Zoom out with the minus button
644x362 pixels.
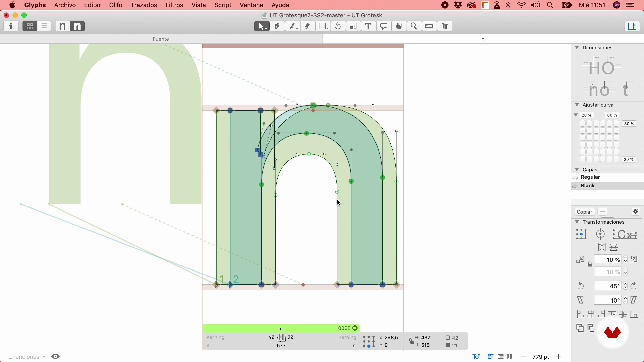[523, 357]
